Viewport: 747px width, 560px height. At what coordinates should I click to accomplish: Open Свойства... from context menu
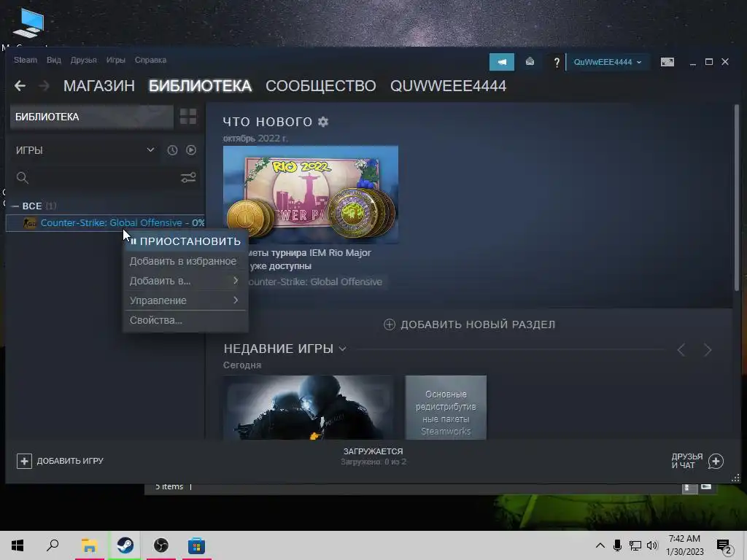point(185,320)
